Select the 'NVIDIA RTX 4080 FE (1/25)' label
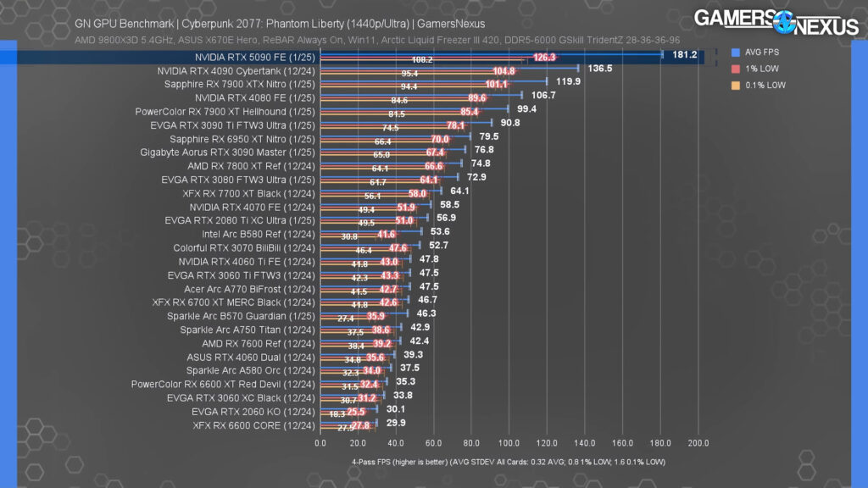Screen dimensions: 868x488 click(x=254, y=98)
